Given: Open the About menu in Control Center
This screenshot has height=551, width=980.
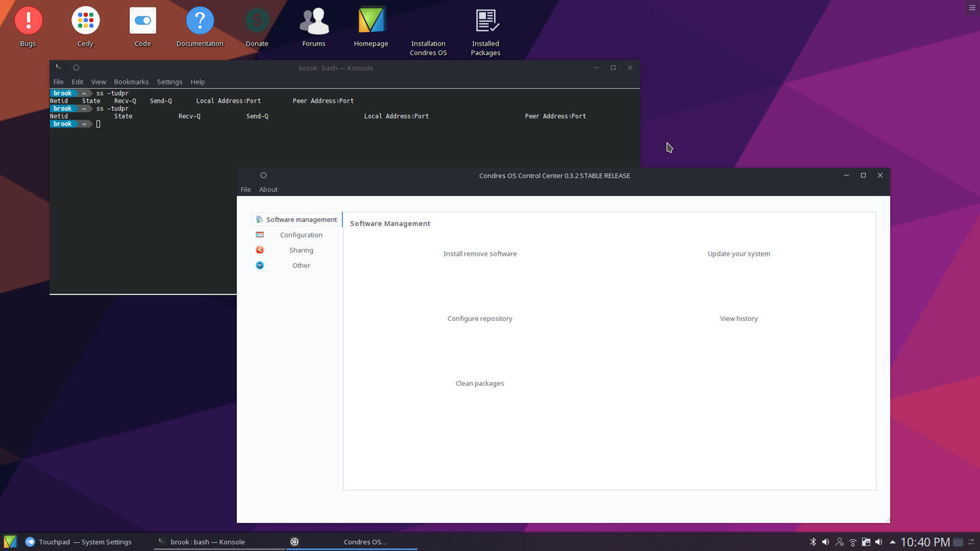Looking at the screenshot, I should pyautogui.click(x=268, y=189).
